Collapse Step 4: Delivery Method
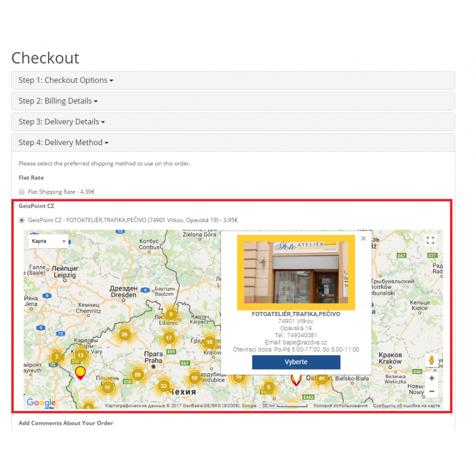 (x=63, y=143)
